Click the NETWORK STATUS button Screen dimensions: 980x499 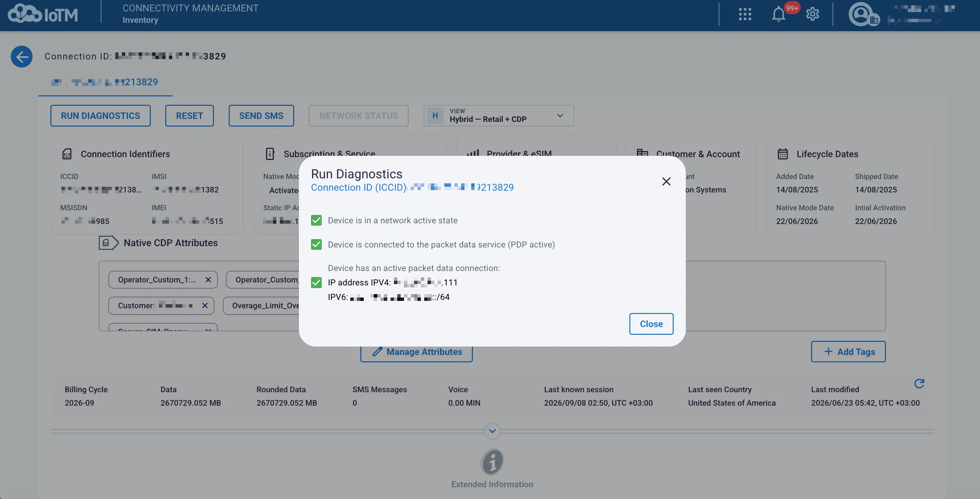pyautogui.click(x=358, y=116)
